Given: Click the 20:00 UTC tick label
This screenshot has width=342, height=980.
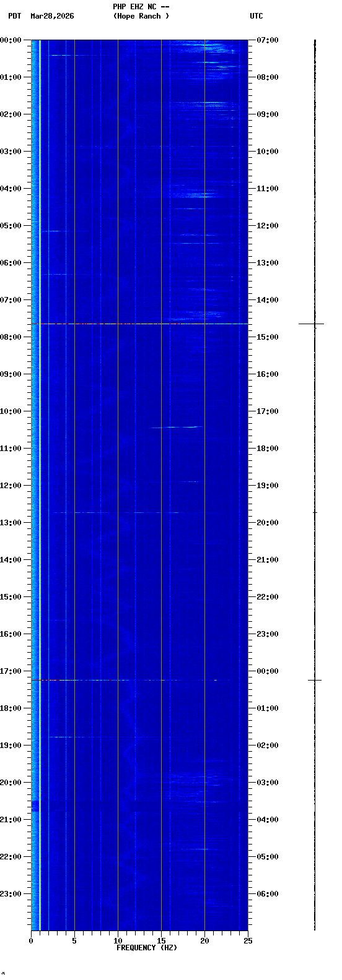Looking at the screenshot, I should (268, 523).
